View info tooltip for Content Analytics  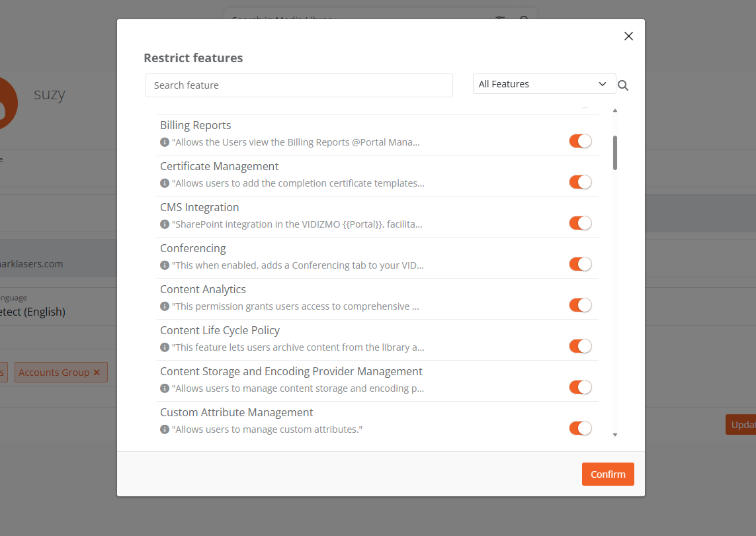click(x=163, y=306)
